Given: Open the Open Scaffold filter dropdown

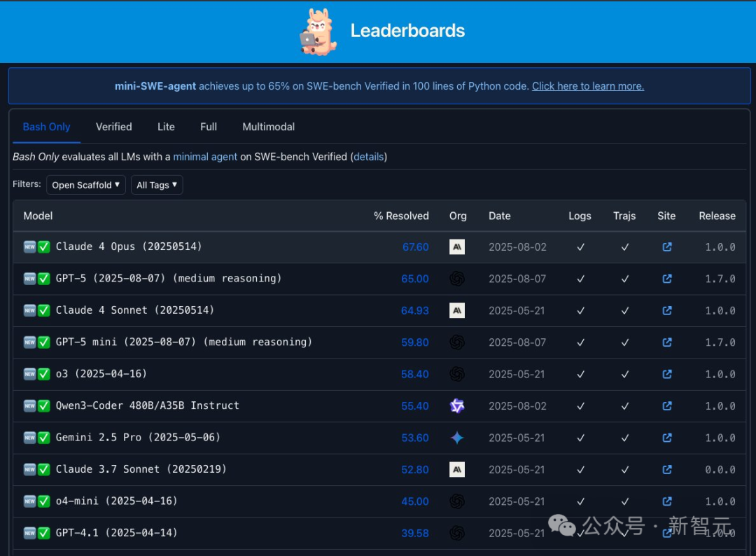Looking at the screenshot, I should [86, 185].
